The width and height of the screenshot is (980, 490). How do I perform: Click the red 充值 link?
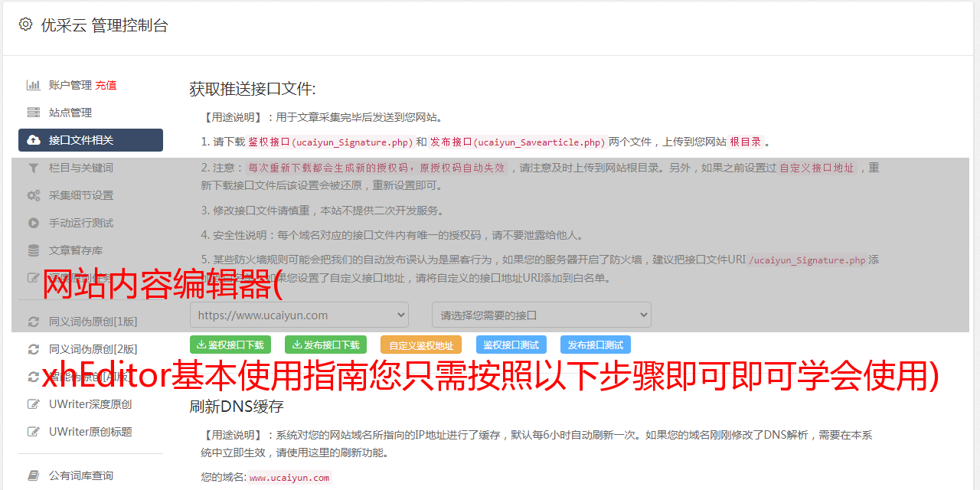(x=106, y=85)
